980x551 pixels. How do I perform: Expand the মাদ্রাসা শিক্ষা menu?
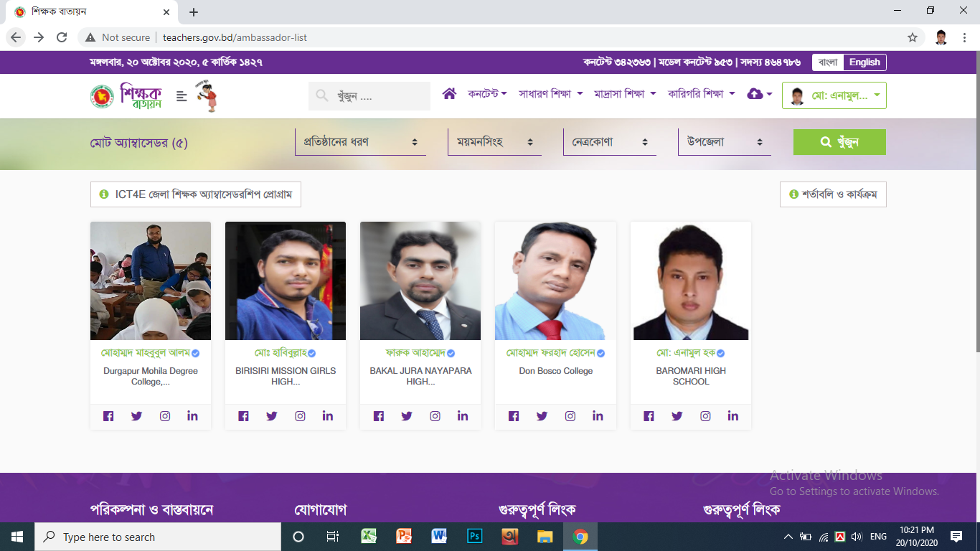(x=625, y=94)
